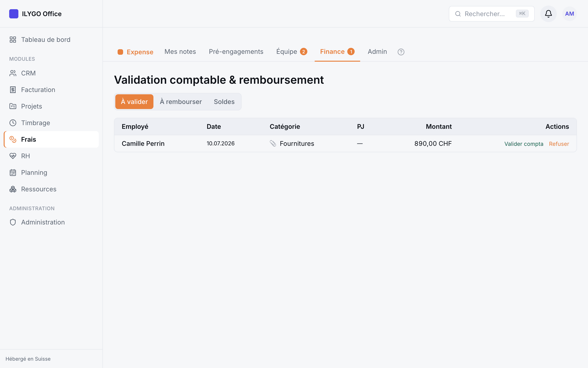Click the Administration shield icon
The height and width of the screenshot is (368, 588).
tap(13, 222)
